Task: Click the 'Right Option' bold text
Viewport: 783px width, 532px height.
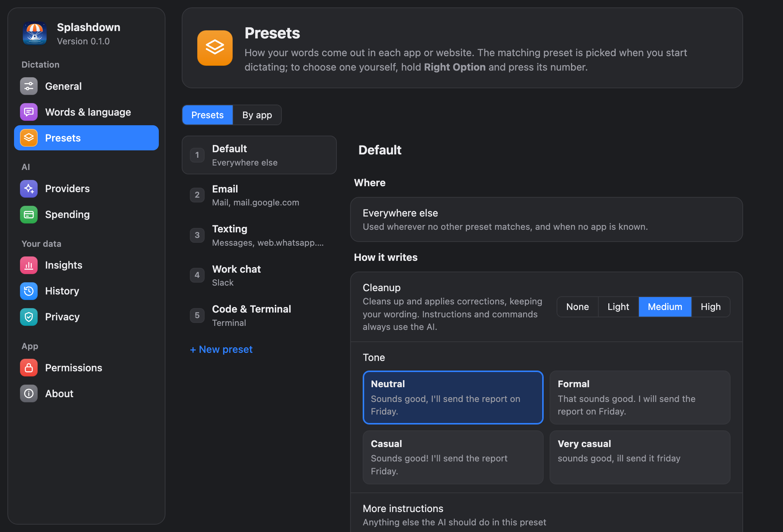Action: click(455, 67)
